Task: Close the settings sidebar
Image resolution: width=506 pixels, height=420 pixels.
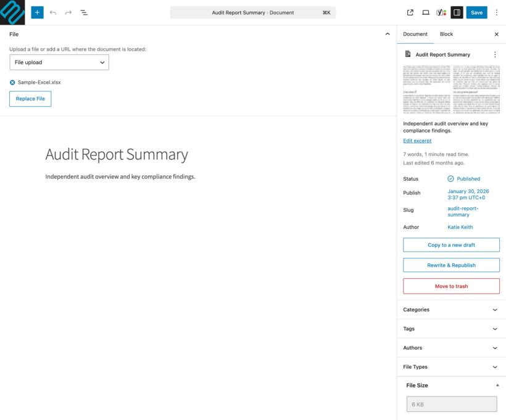Action: [496, 34]
